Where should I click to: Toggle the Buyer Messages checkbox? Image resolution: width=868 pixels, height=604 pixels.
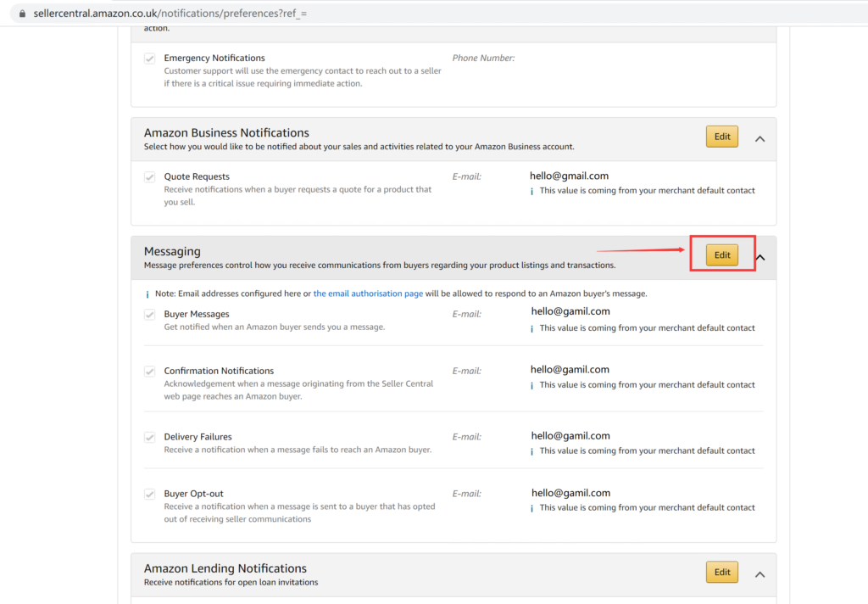click(149, 315)
